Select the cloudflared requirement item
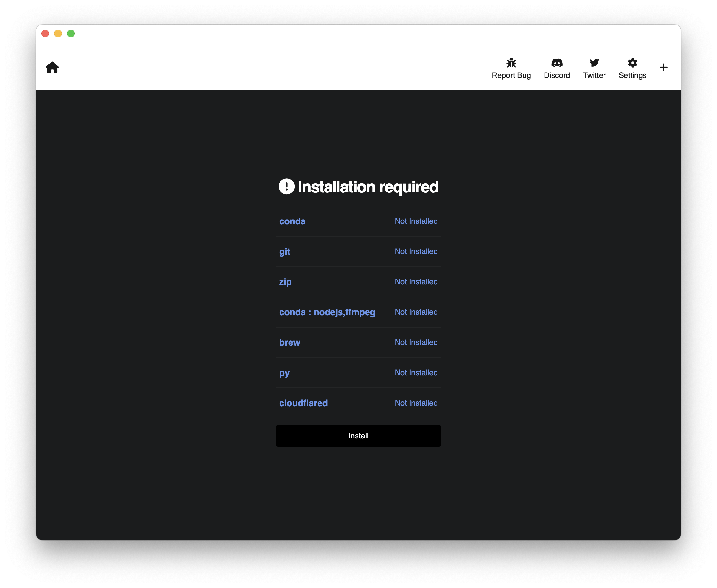 coord(303,403)
